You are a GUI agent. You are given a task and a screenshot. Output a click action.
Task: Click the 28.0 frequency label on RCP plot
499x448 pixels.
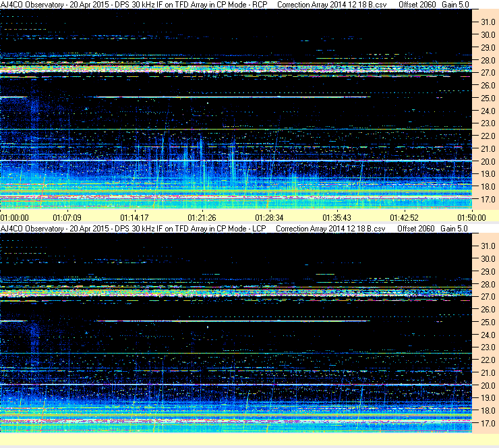click(488, 61)
